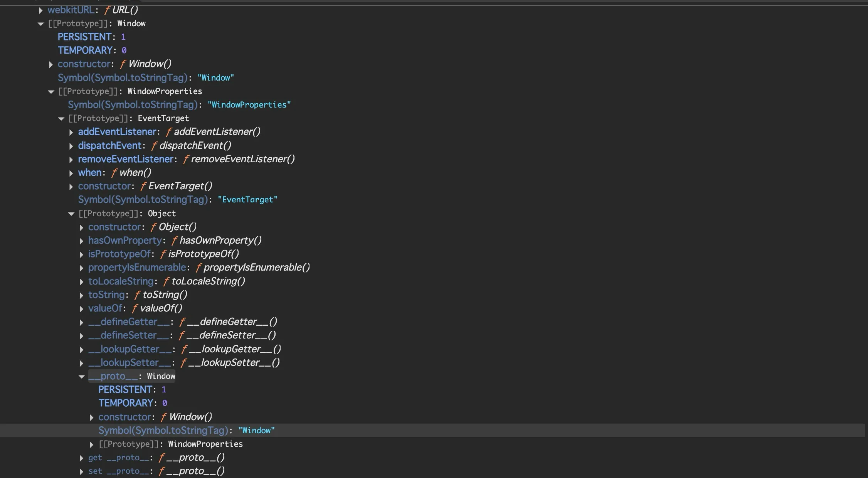Click the f __lookupGetter__() function value
Viewport: 868px width, 478px height.
click(x=231, y=349)
